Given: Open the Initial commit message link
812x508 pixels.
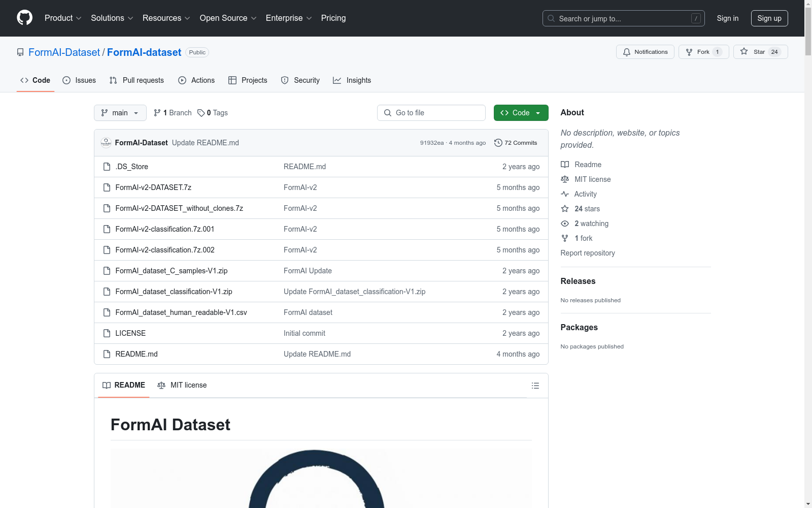Looking at the screenshot, I should click(304, 333).
